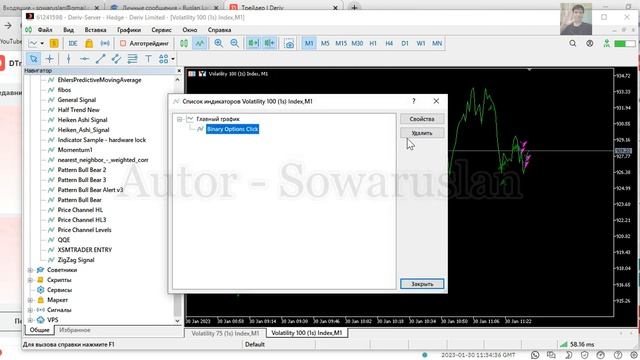The width and height of the screenshot is (640, 360).
Task: Switch to Volatility 75 (1s) Index,M1 tab
Action: click(225, 333)
